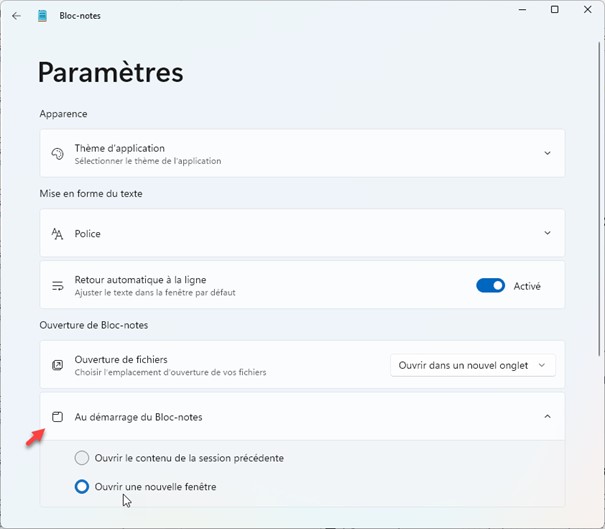Click the word wrap icon
The height and width of the screenshot is (529, 605).
pos(57,286)
